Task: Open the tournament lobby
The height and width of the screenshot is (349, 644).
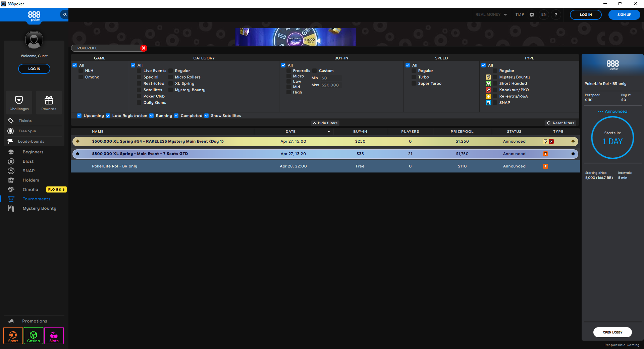Action: (x=612, y=332)
